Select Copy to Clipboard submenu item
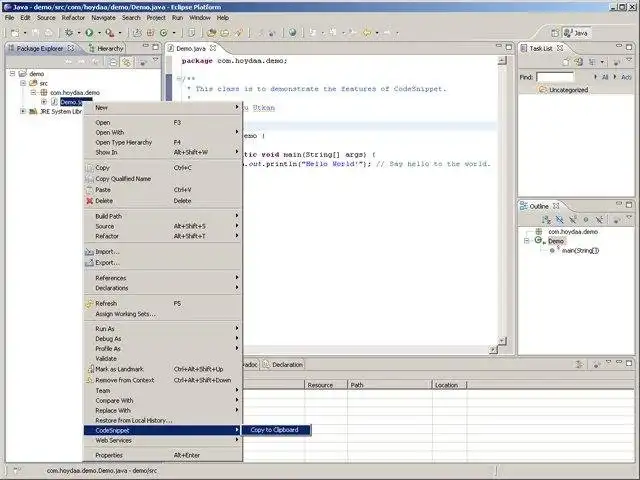This screenshot has width=640, height=480. [276, 430]
